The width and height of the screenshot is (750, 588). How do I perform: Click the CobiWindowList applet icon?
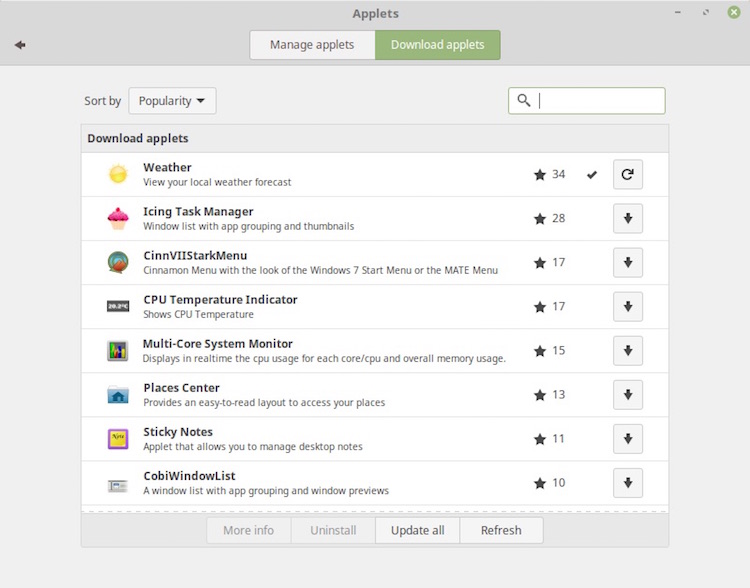tap(118, 486)
